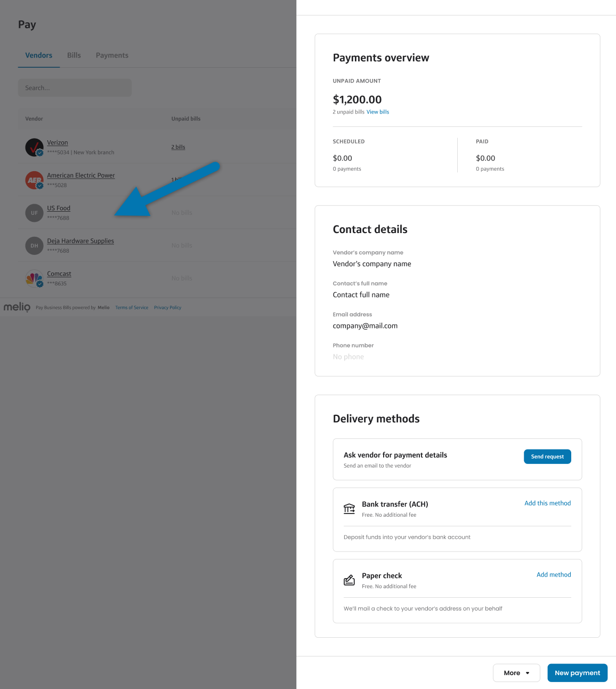
Task: Click the Bank transfer (ACH) icon
Action: [349, 509]
